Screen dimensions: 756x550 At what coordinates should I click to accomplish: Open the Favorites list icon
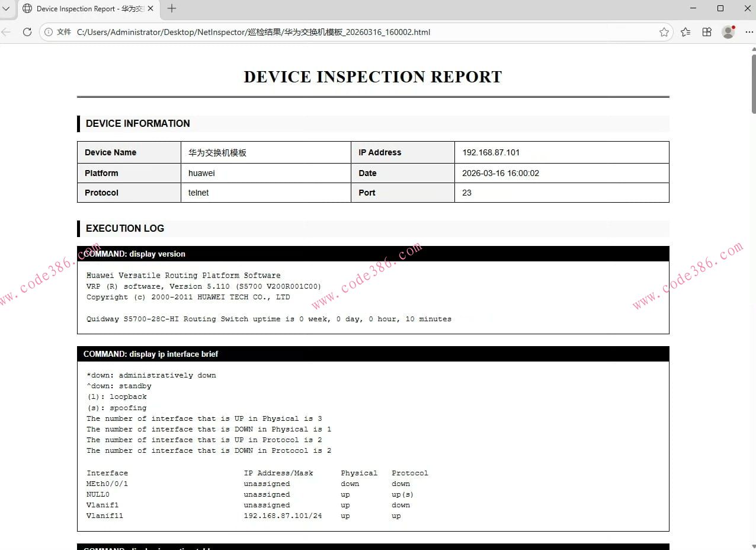pyautogui.click(x=685, y=32)
